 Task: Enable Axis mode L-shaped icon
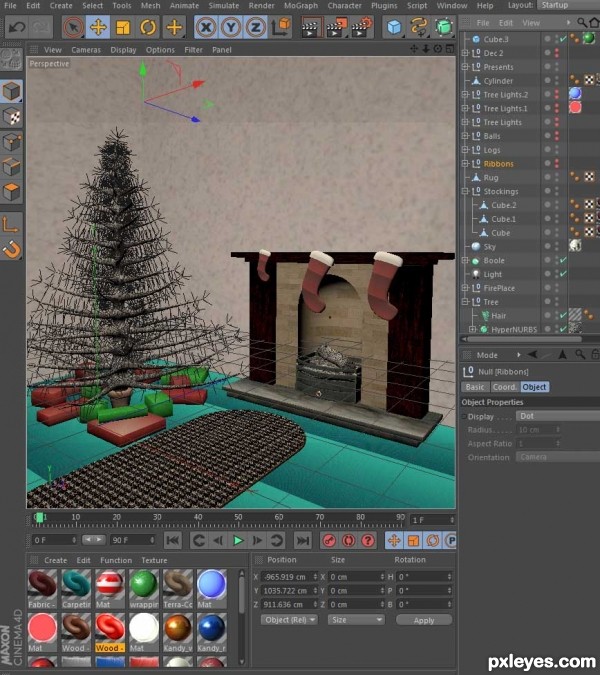[11, 224]
